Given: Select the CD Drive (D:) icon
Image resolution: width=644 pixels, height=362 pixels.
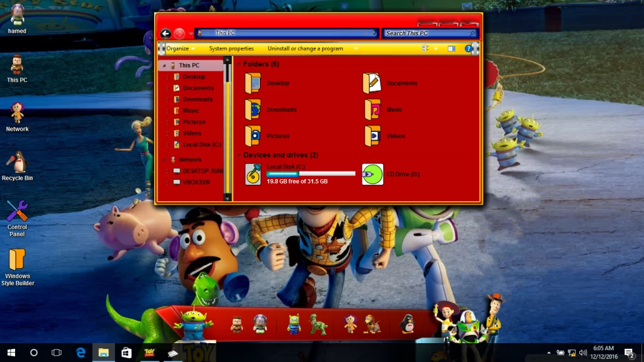Looking at the screenshot, I should [x=372, y=174].
